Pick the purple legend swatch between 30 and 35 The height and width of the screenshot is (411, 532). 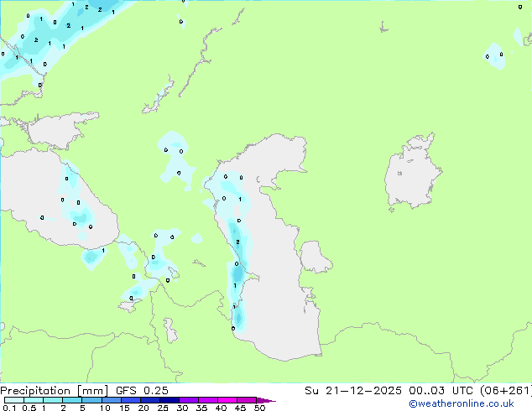tap(189, 400)
